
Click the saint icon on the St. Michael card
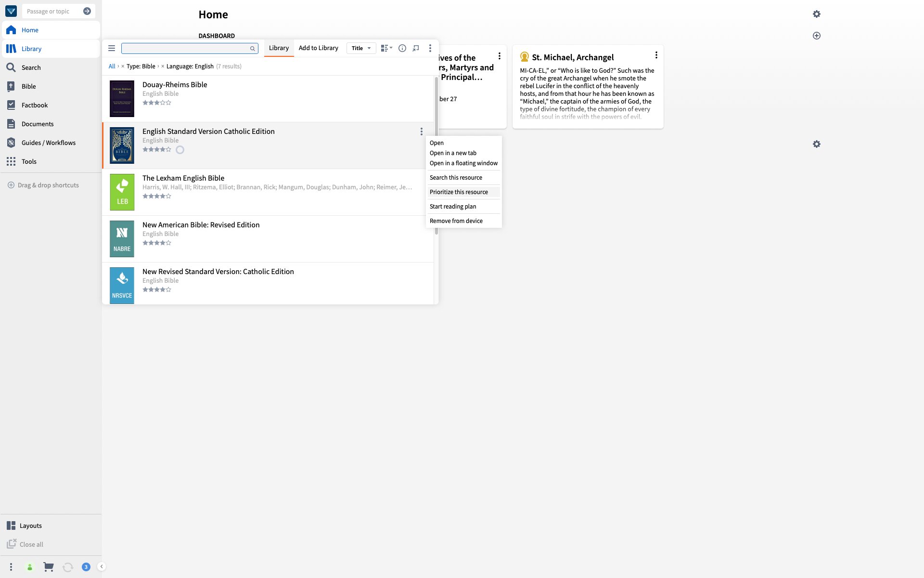pos(525,57)
